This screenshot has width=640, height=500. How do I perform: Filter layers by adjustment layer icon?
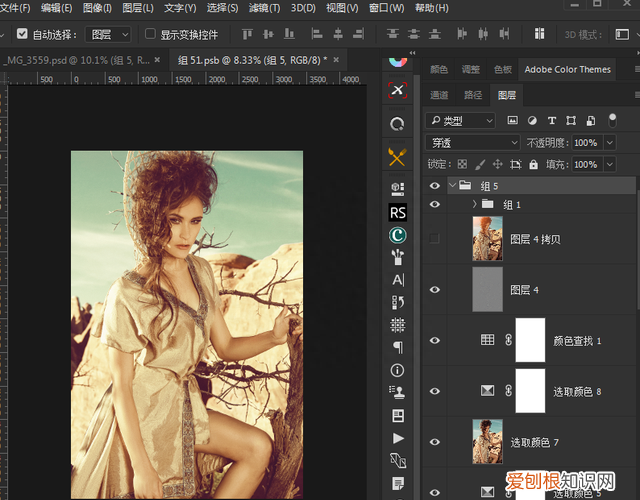(531, 121)
